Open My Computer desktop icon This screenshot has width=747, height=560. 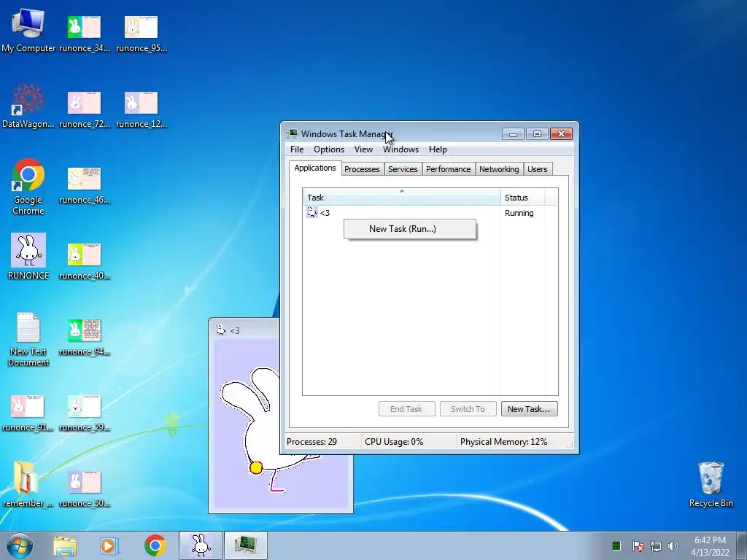(28, 30)
